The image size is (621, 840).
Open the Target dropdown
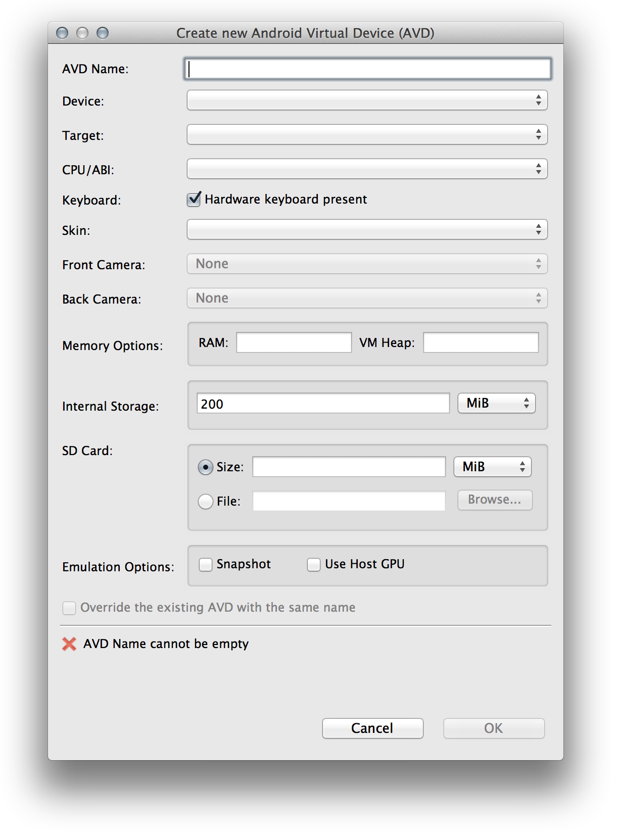point(367,135)
